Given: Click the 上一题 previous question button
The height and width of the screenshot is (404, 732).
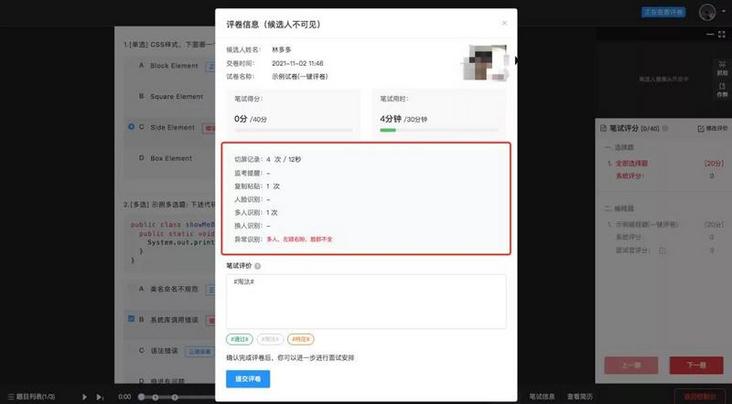Looking at the screenshot, I should (x=631, y=365).
